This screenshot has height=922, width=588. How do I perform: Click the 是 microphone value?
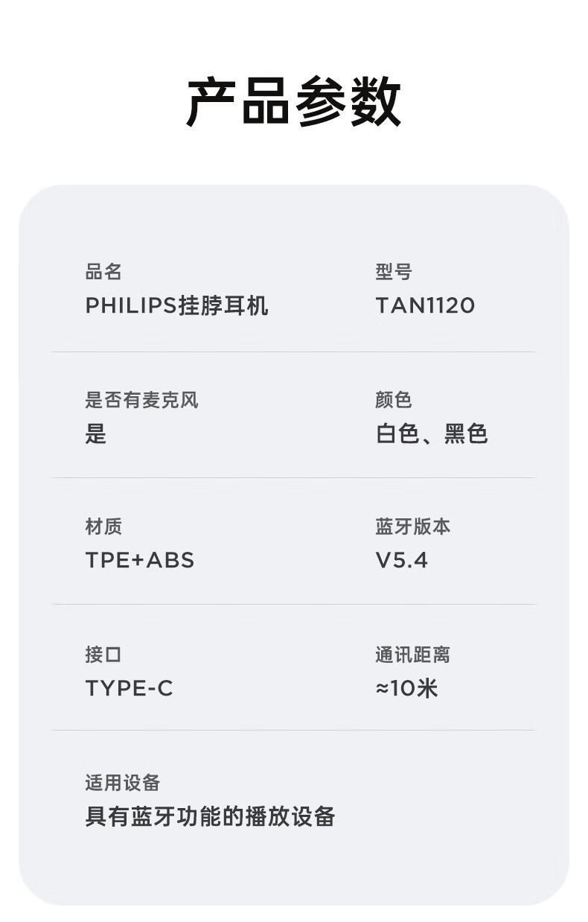(x=96, y=434)
